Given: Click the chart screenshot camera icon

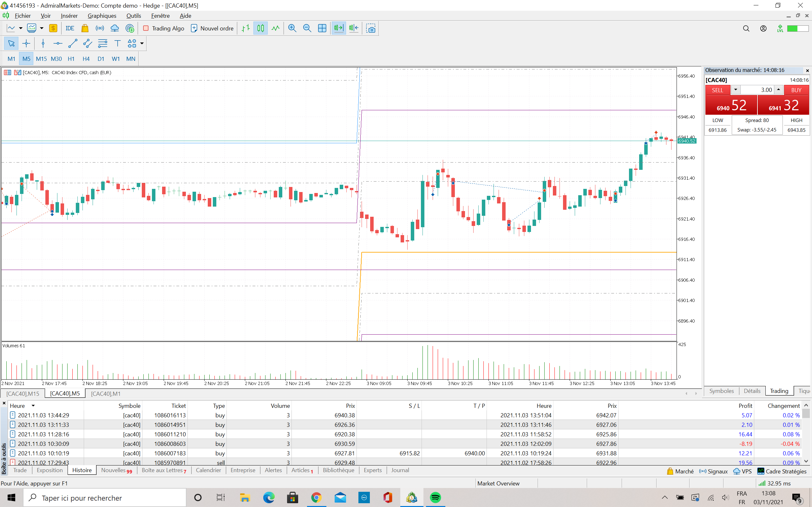Looking at the screenshot, I should click(x=371, y=29).
